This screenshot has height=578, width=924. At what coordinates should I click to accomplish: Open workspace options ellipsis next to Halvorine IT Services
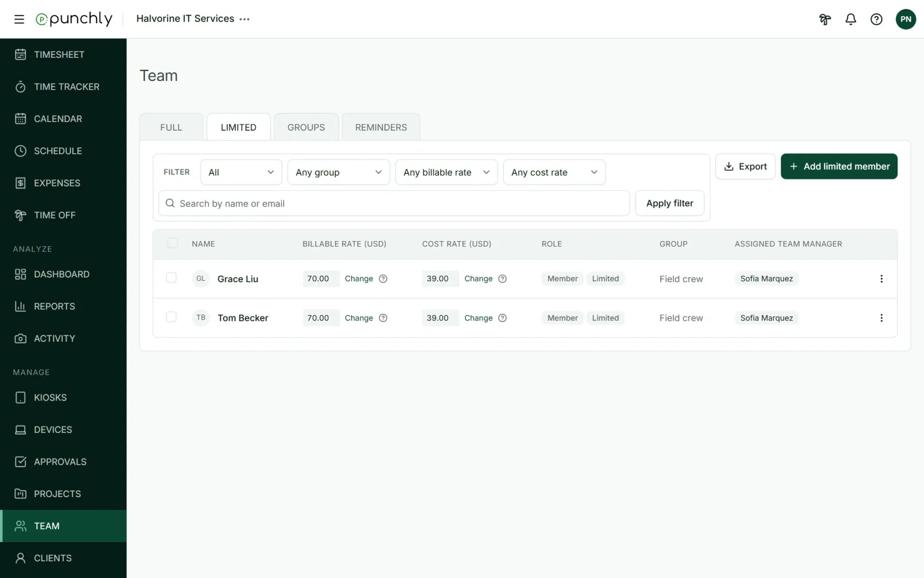click(x=245, y=19)
